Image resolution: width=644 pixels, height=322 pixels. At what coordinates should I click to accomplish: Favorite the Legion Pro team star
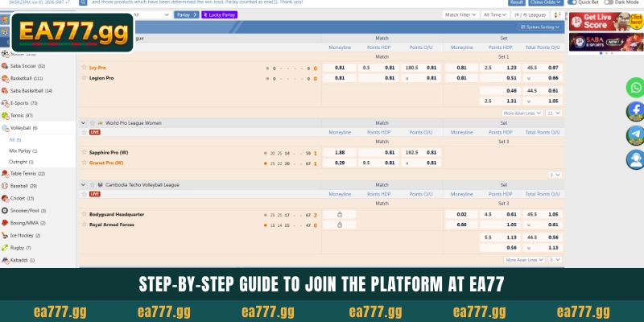(x=85, y=77)
